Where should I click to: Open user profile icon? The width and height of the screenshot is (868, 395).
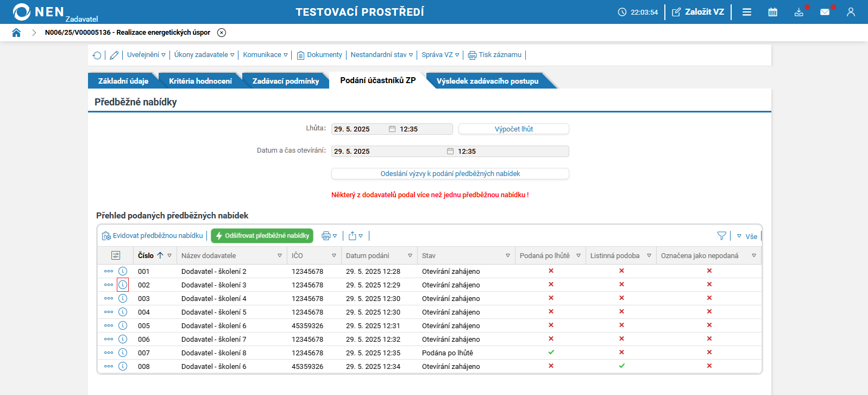851,12
